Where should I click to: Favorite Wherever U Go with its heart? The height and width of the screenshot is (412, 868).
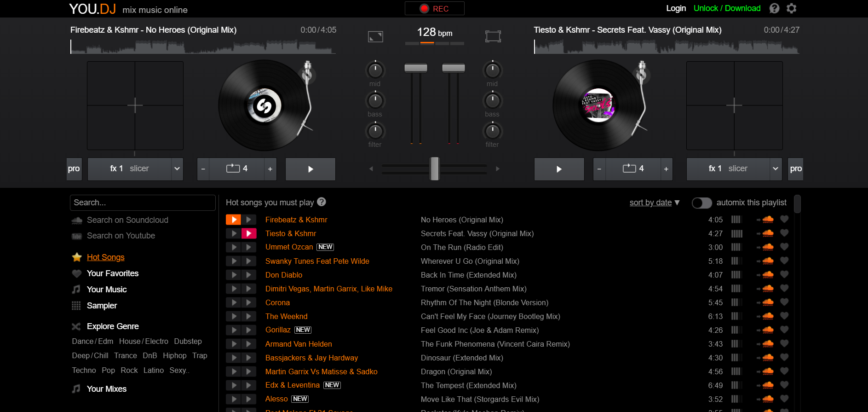784,261
